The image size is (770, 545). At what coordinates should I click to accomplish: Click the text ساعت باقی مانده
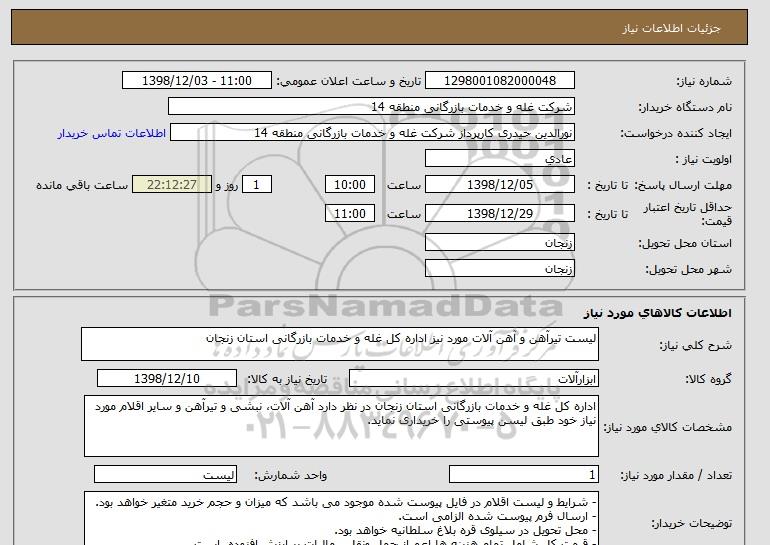[x=82, y=185]
